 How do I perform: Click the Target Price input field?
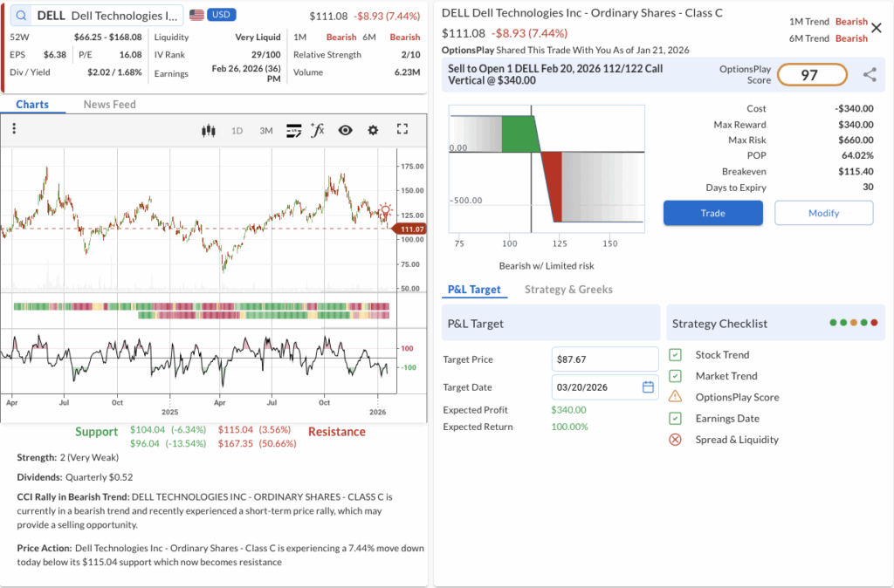tap(604, 359)
